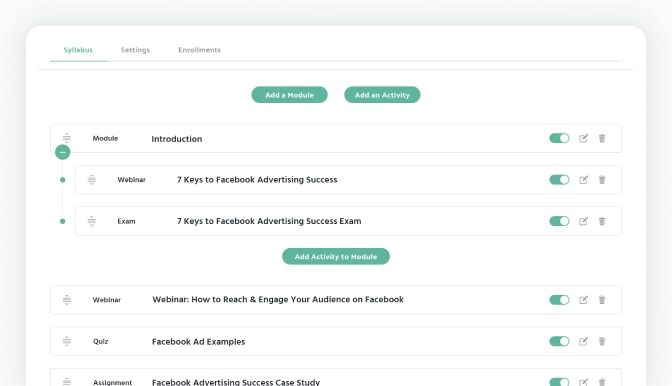Switch to the Settings tab
The image size is (672, 386).
[135, 50]
